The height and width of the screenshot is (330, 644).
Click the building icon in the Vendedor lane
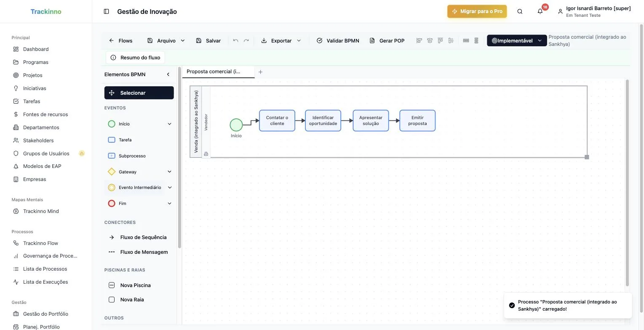(x=206, y=154)
